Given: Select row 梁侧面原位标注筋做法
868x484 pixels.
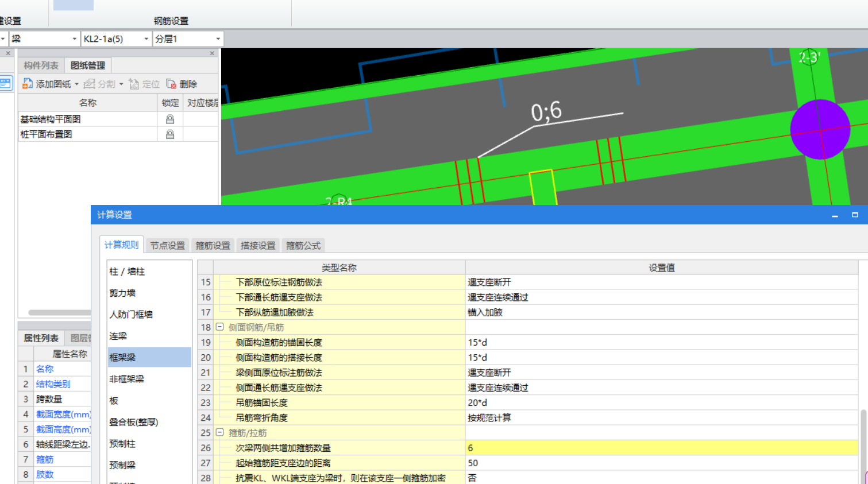Looking at the screenshot, I should pos(339,373).
